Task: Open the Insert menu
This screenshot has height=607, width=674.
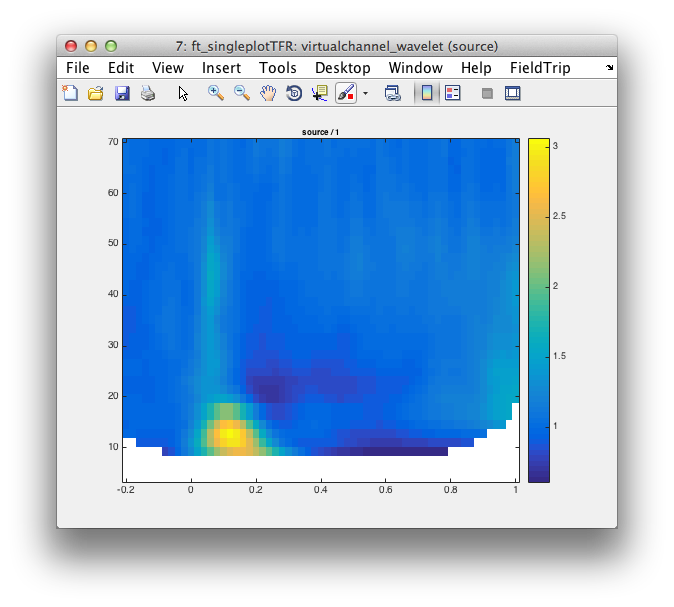Action: coord(221,68)
